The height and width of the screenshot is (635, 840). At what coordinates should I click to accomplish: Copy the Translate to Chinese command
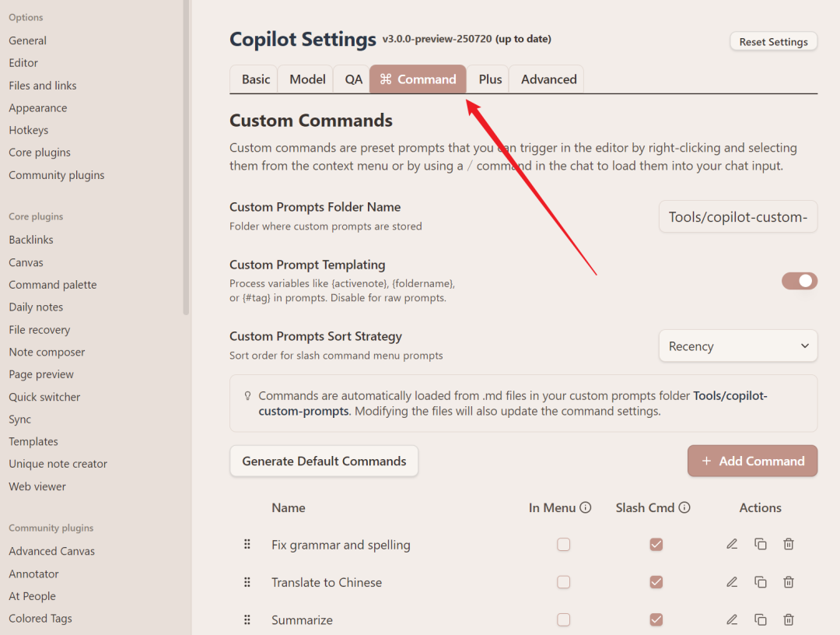point(760,581)
